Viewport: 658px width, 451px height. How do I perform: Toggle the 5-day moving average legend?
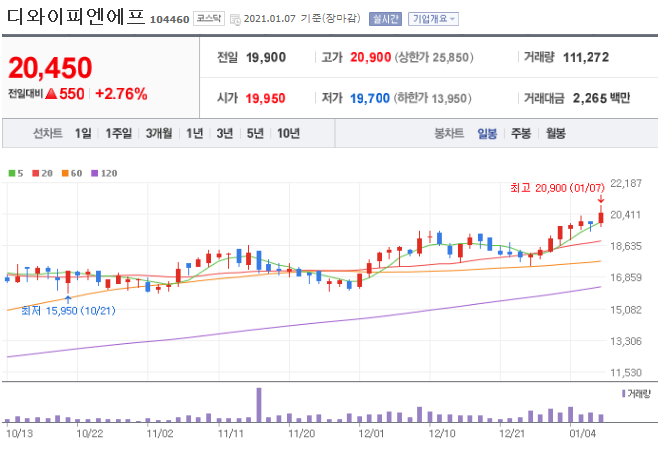tap(14, 173)
